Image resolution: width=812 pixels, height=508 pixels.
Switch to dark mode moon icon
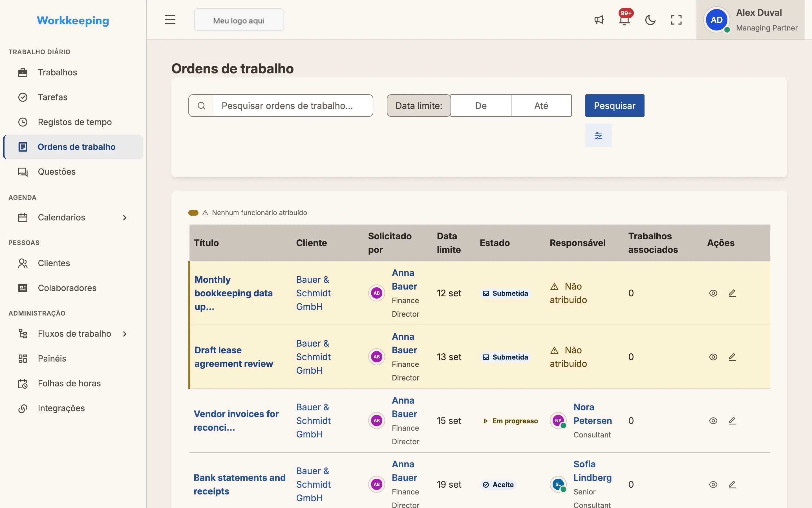tap(650, 20)
